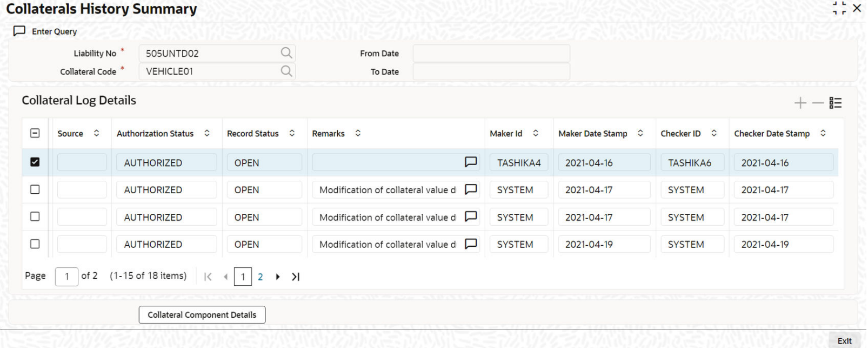Click the Remarks text in the 2021-04-19 row
The image size is (868, 348).
[388, 244]
